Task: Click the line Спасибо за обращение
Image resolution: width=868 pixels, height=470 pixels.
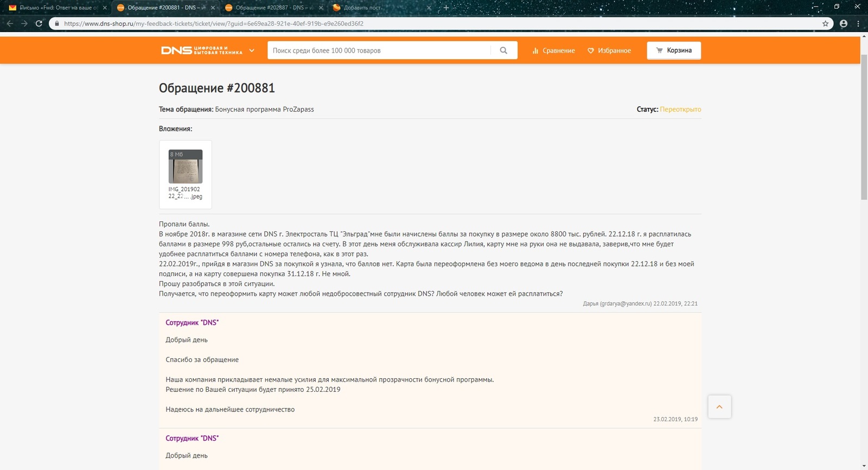Action: coord(202,359)
